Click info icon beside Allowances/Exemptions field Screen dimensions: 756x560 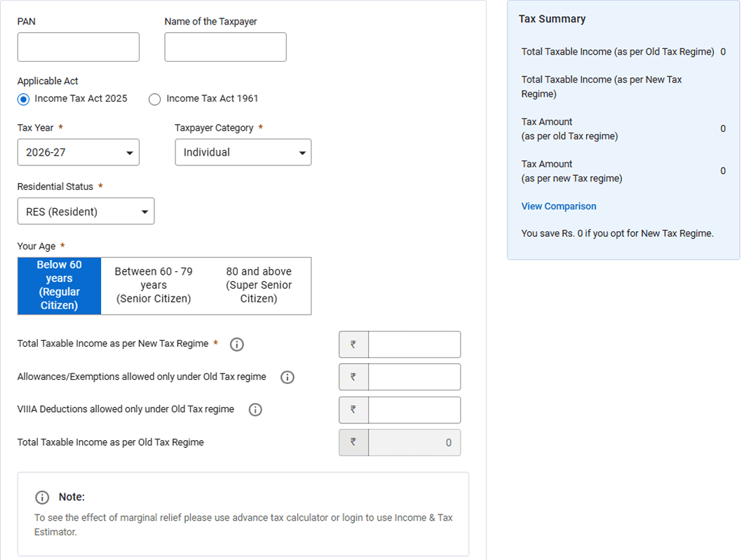click(x=288, y=377)
